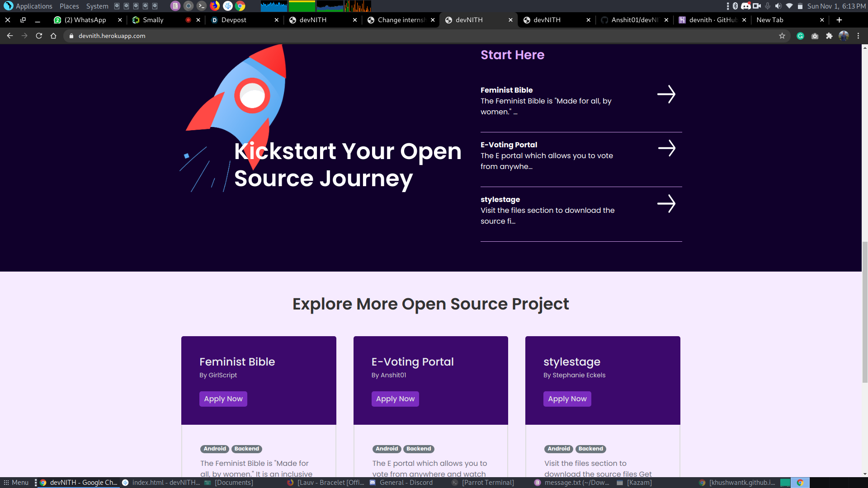
Task: Open Chrome three-dot menu
Action: pos(858,36)
